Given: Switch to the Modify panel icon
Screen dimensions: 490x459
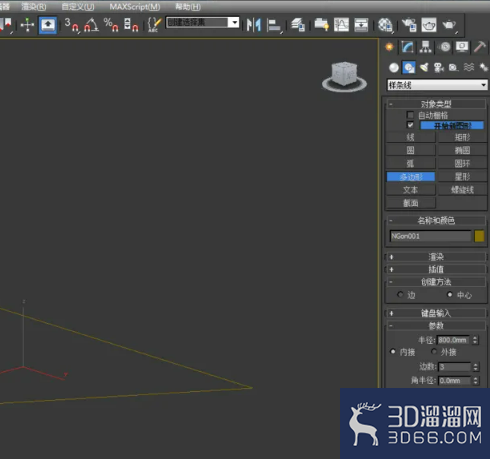Looking at the screenshot, I should [407, 47].
